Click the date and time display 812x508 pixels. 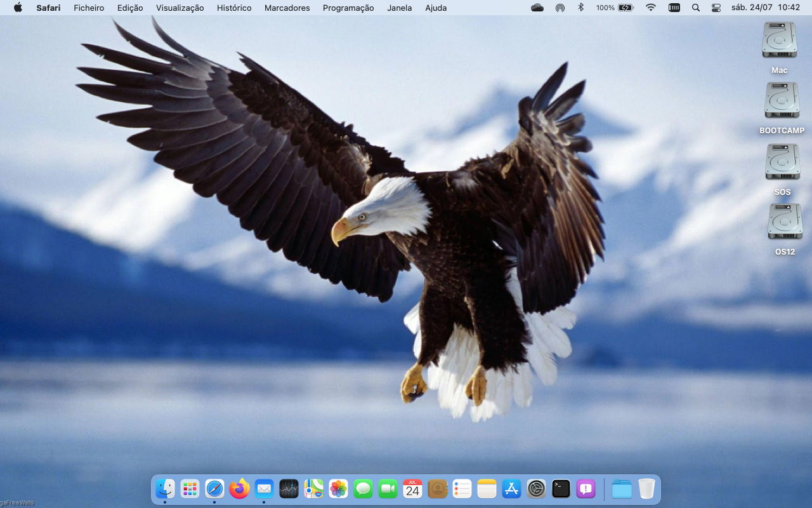(x=766, y=8)
